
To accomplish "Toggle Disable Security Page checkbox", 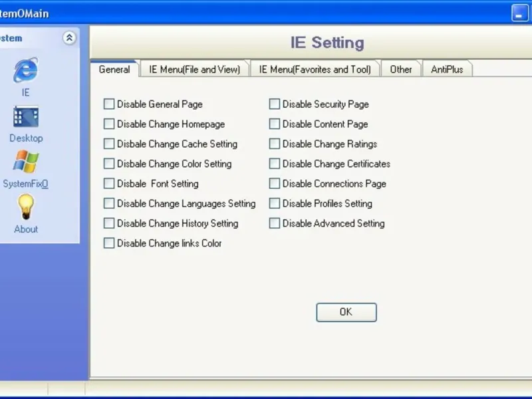I will (x=275, y=104).
